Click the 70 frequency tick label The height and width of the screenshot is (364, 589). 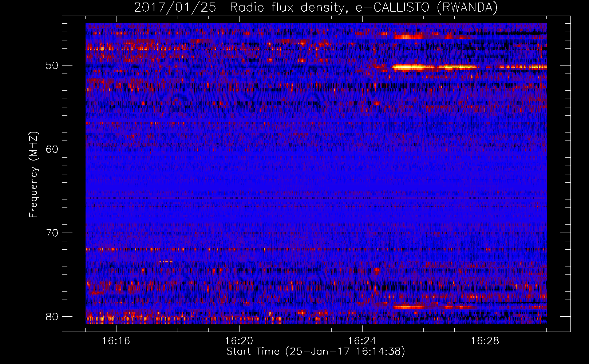pyautogui.click(x=52, y=233)
